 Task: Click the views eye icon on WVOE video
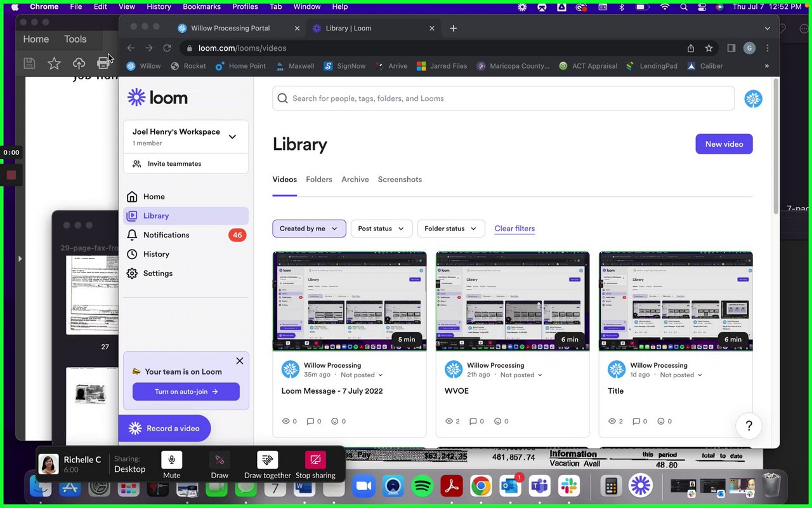pyautogui.click(x=449, y=421)
